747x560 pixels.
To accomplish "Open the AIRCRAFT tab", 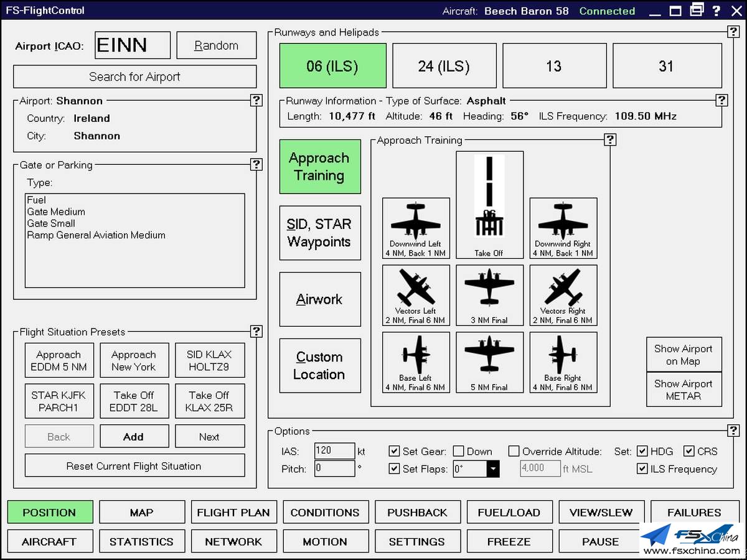I will tap(50, 541).
